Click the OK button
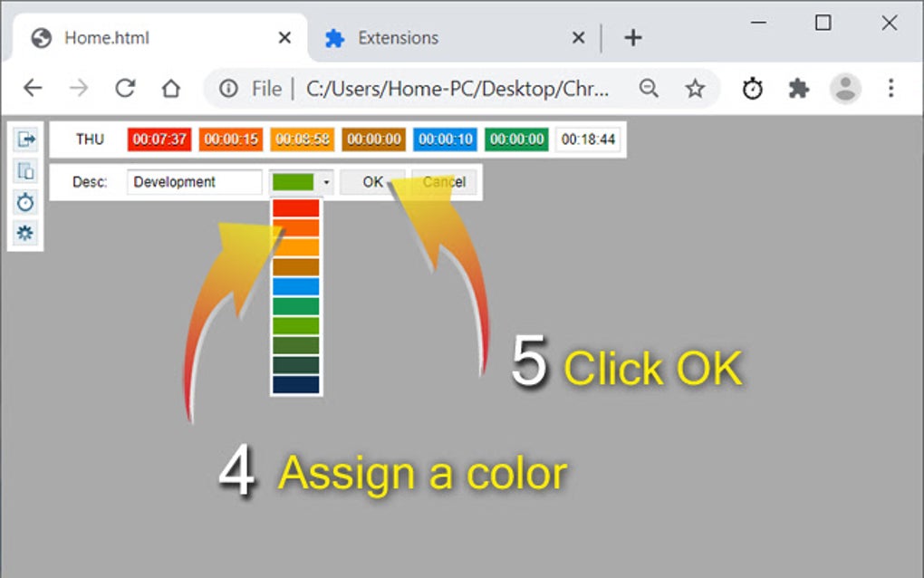Viewport: 924px width, 578px height. tap(372, 181)
